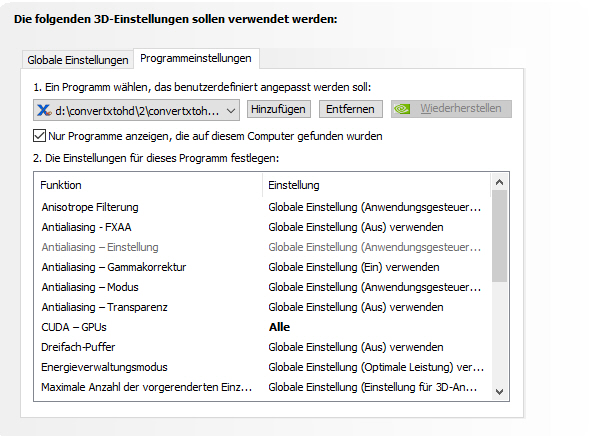The width and height of the screenshot is (614, 436).
Task: Click the Funktion column header
Action: pyautogui.click(x=149, y=185)
